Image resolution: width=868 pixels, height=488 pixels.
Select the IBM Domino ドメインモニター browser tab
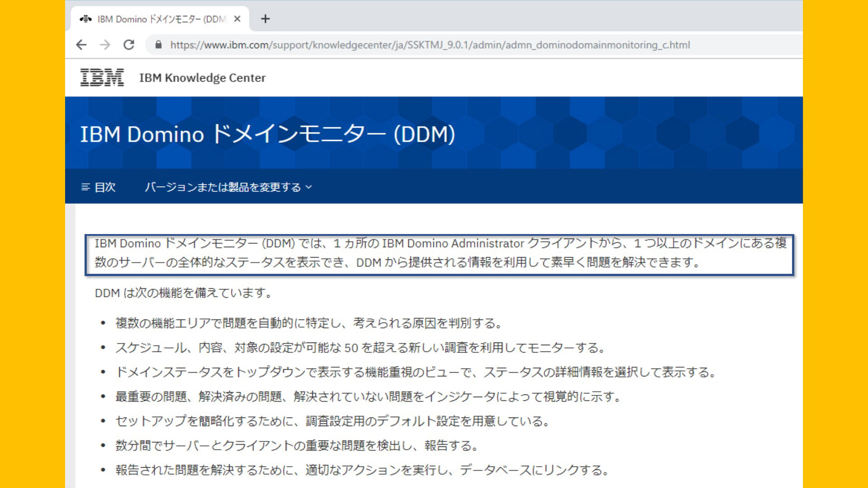tap(160, 19)
